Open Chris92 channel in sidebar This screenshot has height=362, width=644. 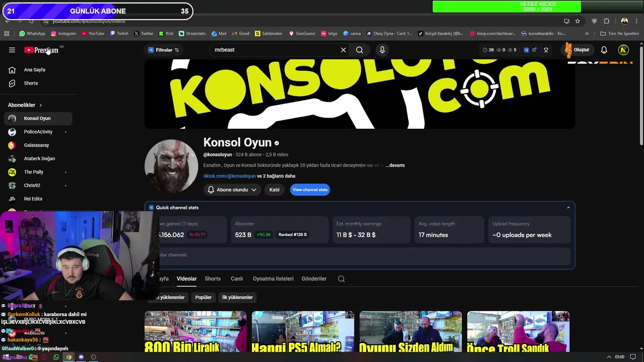[x=38, y=186]
